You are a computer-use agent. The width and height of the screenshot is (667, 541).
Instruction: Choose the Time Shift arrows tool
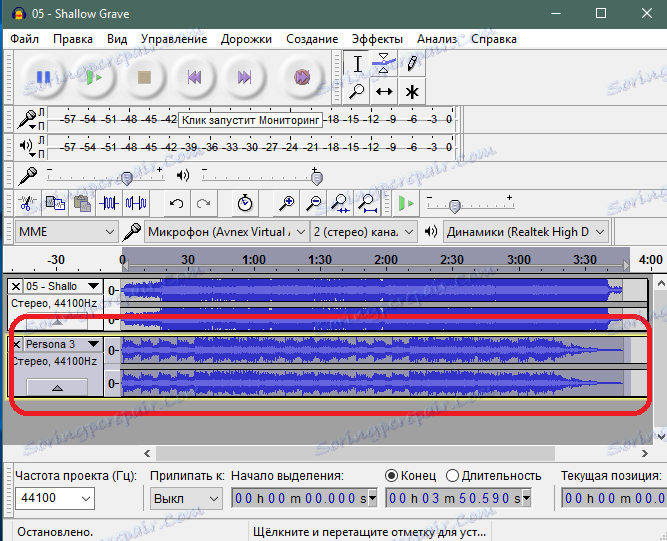coord(384,91)
